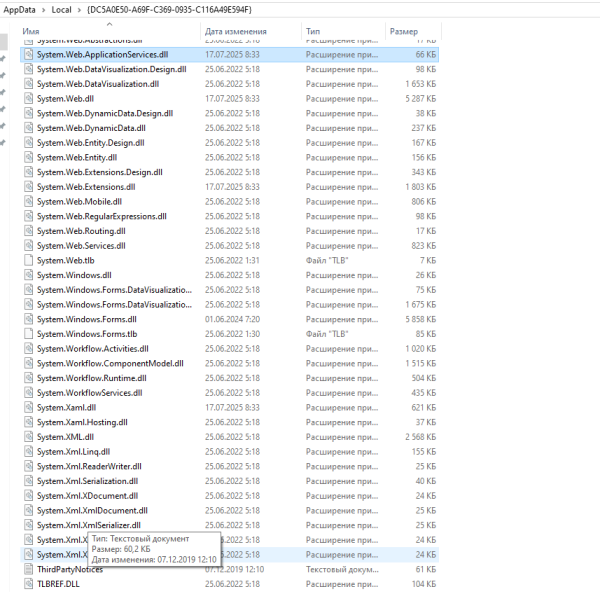Click the System.Windows.dll file icon

pos(28,275)
